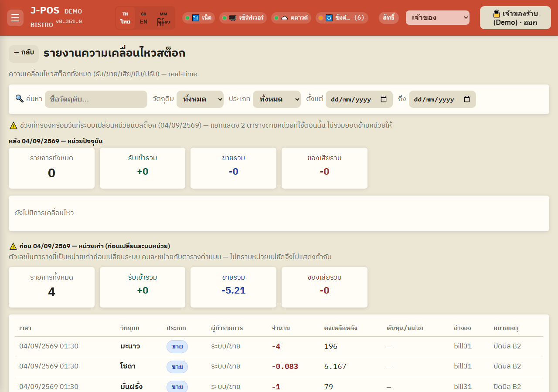558x392 pixels.
Task: Open calendar picker for end date
Action: click(x=467, y=99)
